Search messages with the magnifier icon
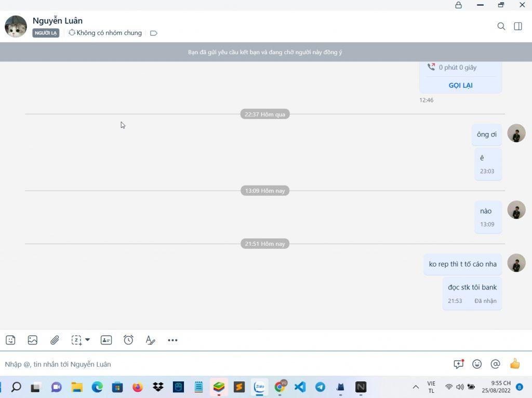This screenshot has width=532, height=398. tap(501, 26)
